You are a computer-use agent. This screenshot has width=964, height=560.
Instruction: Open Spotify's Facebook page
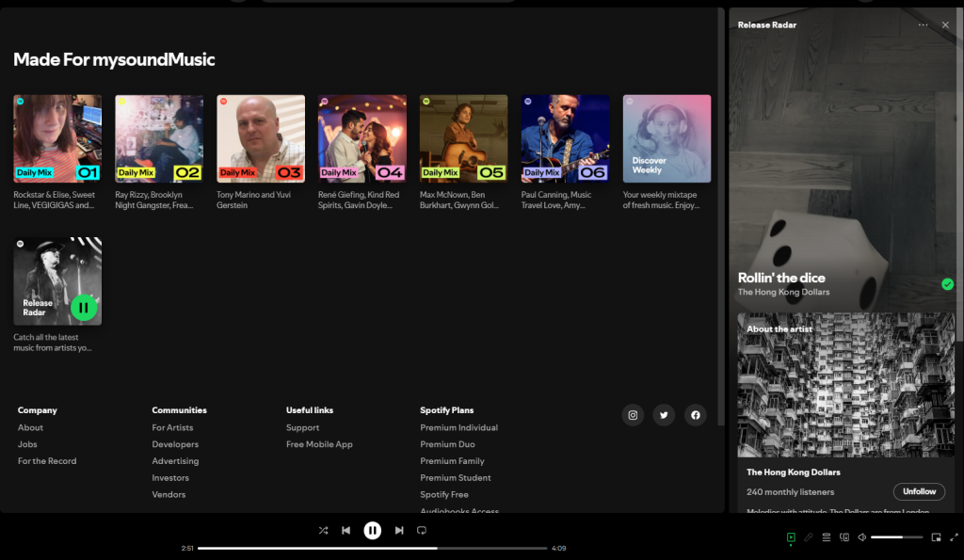click(x=696, y=415)
